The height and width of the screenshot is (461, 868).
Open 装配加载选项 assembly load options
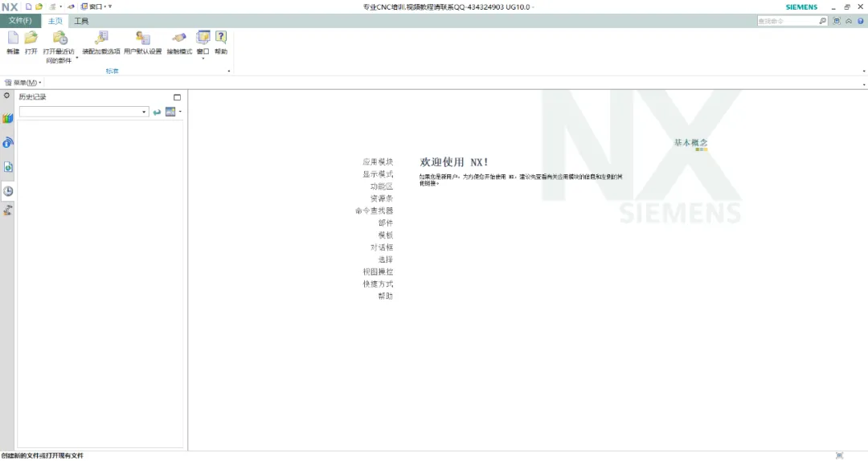tap(101, 43)
